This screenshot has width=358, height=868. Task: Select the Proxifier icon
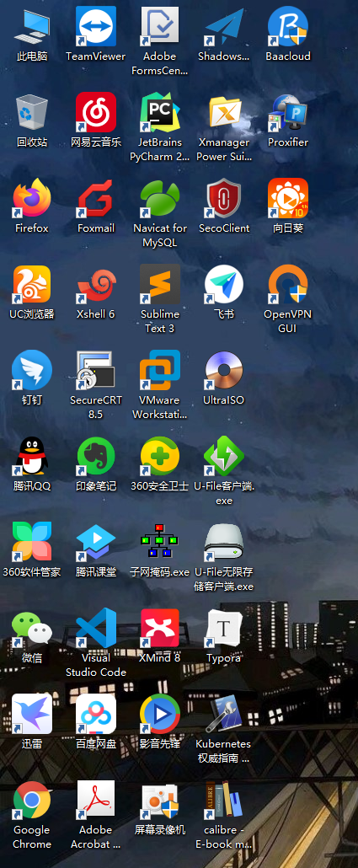point(288,112)
